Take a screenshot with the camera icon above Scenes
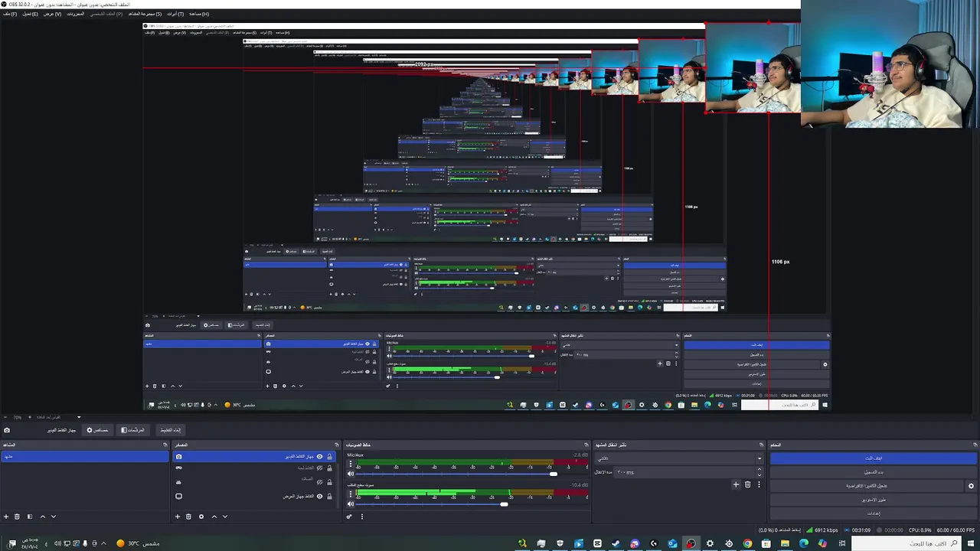Image resolution: width=980 pixels, height=551 pixels. 7,430
